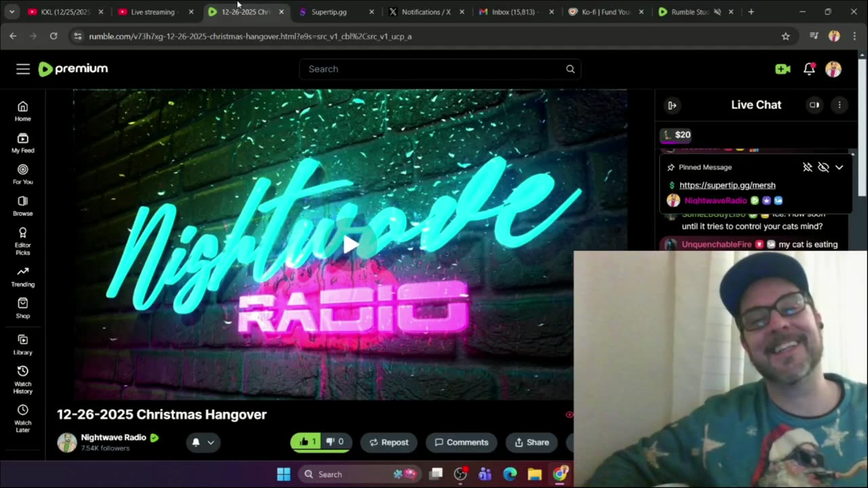Open Task View on the taskbar
Viewport: 868px width, 488px height.
pyautogui.click(x=436, y=474)
